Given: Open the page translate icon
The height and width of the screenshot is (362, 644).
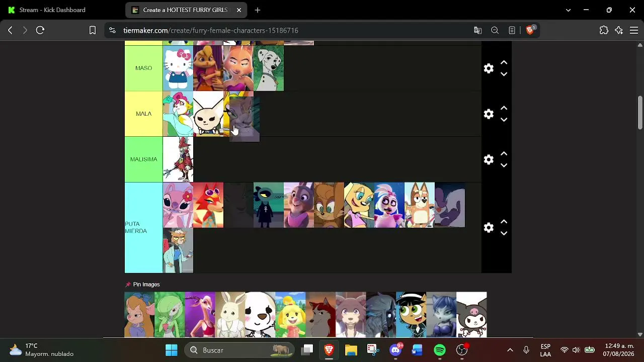Looking at the screenshot, I should coord(478,31).
